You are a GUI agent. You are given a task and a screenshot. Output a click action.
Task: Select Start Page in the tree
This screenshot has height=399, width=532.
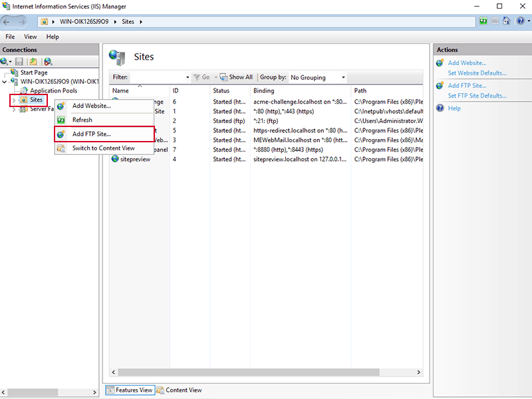click(x=34, y=72)
